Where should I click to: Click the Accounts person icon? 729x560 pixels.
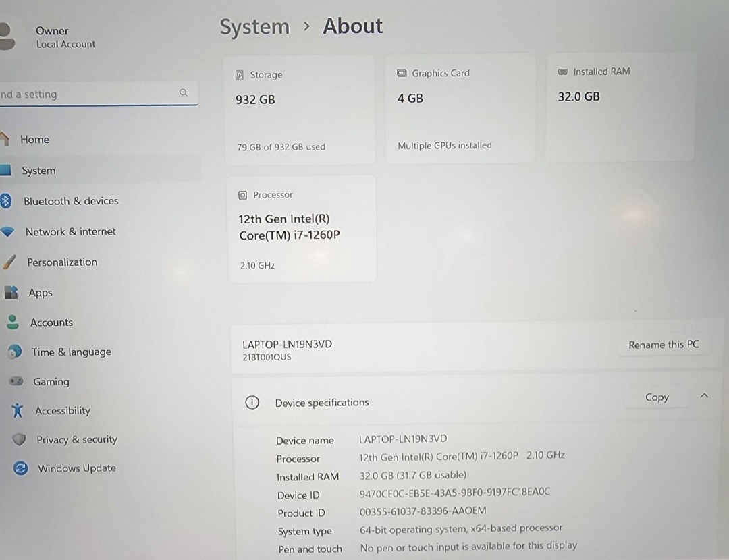tap(13, 322)
